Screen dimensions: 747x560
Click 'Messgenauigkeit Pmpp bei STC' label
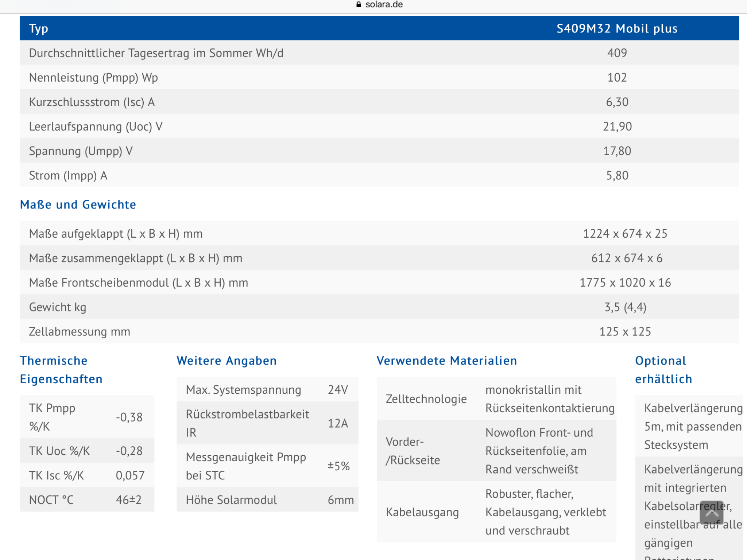pyautogui.click(x=246, y=466)
